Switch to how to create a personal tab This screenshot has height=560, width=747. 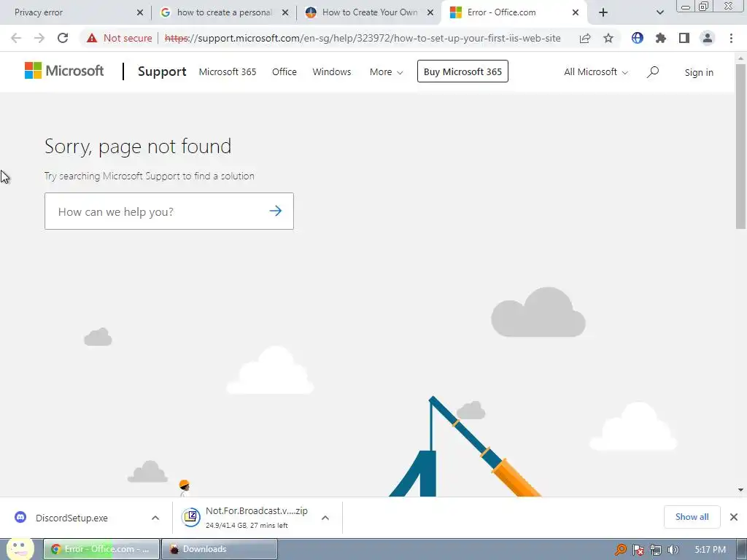coord(224,12)
